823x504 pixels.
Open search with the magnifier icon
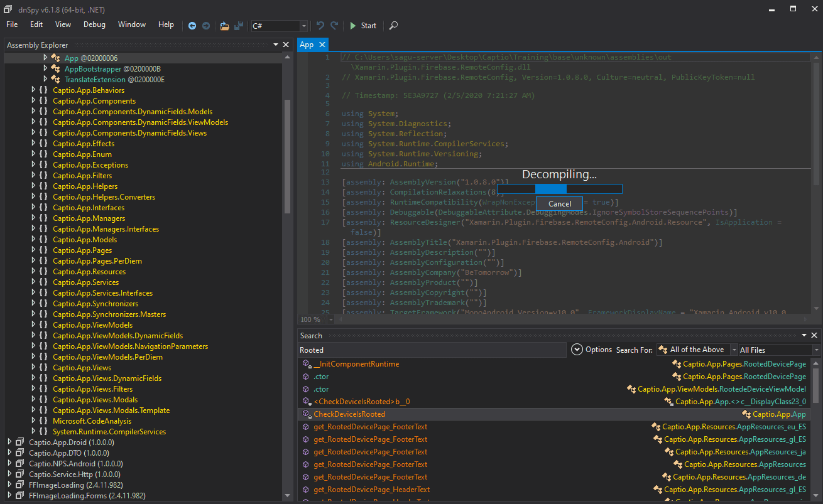click(x=393, y=26)
